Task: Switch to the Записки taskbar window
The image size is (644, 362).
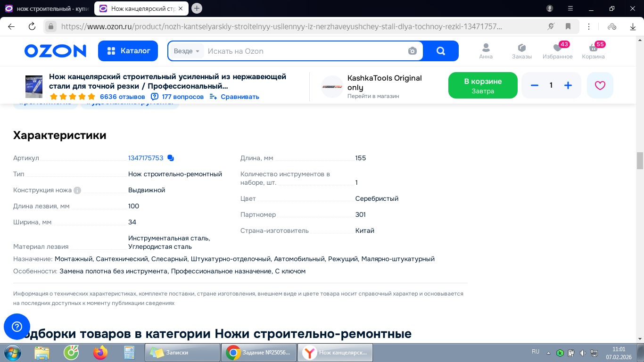Action: pos(182,353)
